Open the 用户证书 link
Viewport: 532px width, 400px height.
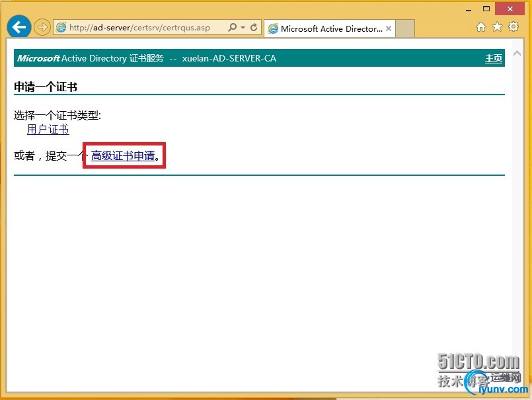click(x=48, y=130)
